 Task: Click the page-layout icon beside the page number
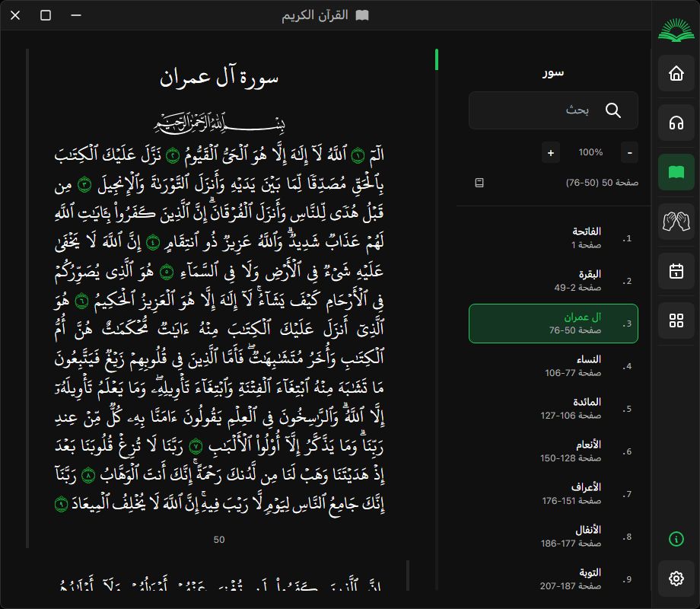[x=479, y=183]
